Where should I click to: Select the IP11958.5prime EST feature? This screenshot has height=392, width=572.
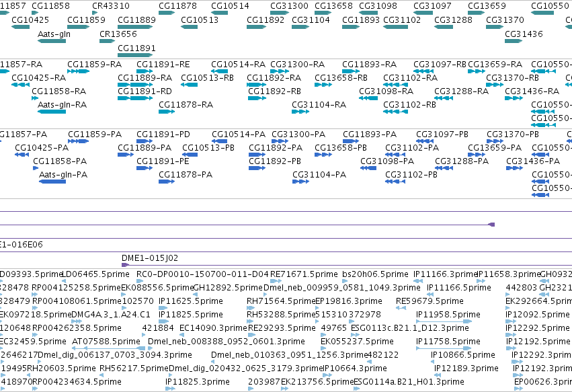tap(444, 321)
